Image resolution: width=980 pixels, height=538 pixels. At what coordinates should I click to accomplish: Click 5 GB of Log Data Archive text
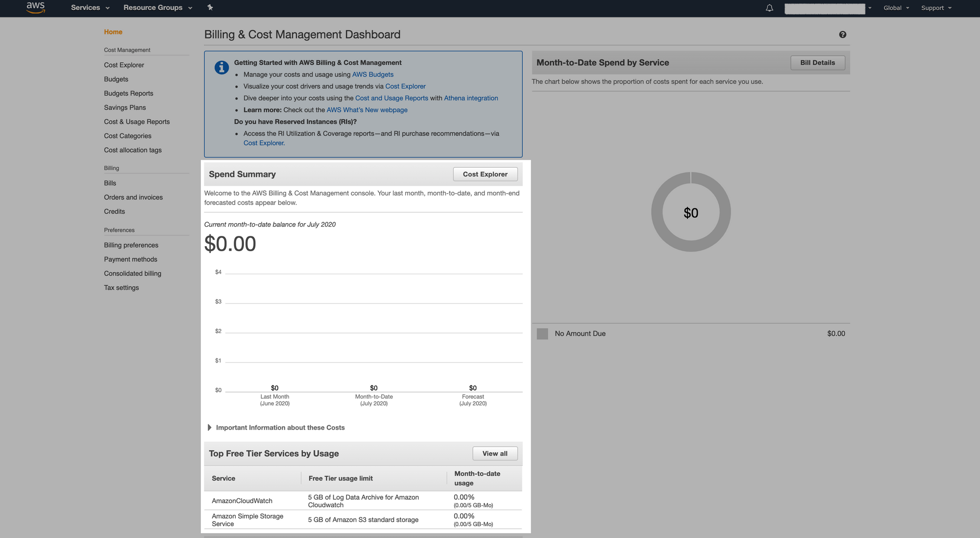[363, 501]
